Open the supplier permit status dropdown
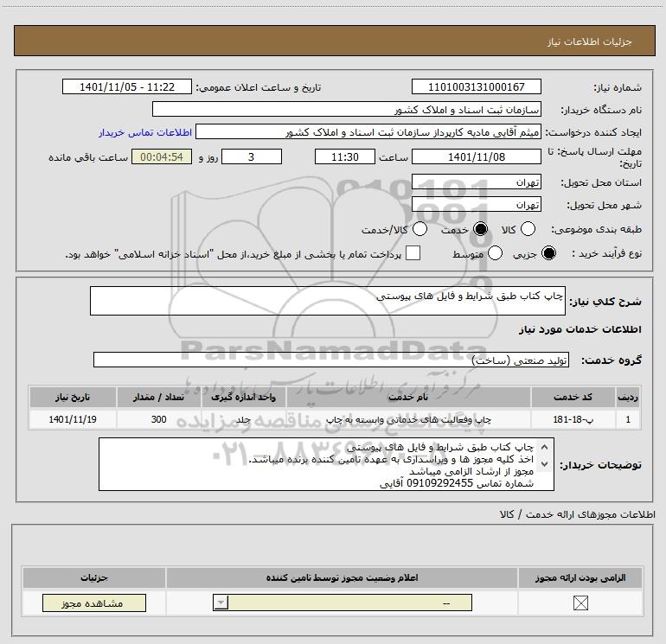This screenshot has width=666, height=644. pyautogui.click(x=342, y=603)
